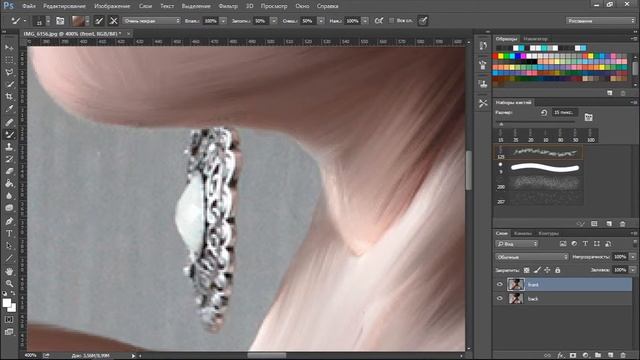Delete the selected layer with trash icon
The height and width of the screenshot is (360, 640).
pos(623,356)
